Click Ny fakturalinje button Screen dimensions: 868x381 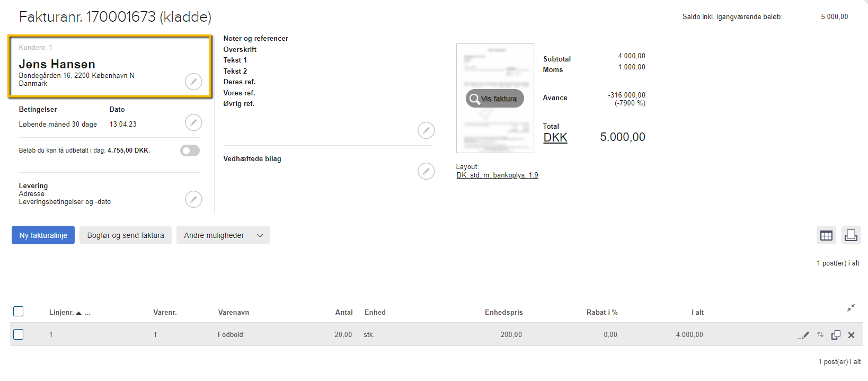pyautogui.click(x=43, y=235)
